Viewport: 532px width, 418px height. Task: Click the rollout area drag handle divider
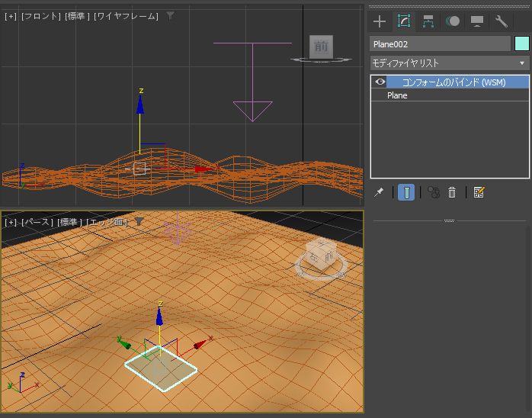tap(449, 220)
